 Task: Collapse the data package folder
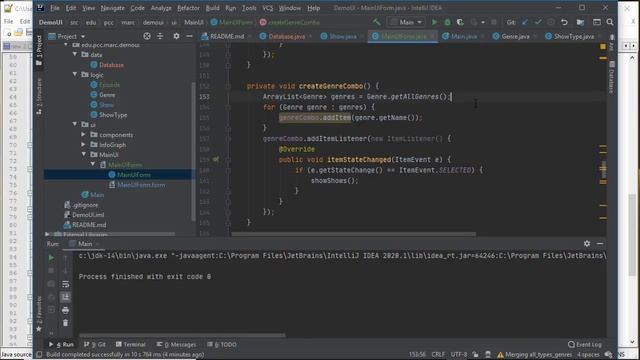coord(75,54)
